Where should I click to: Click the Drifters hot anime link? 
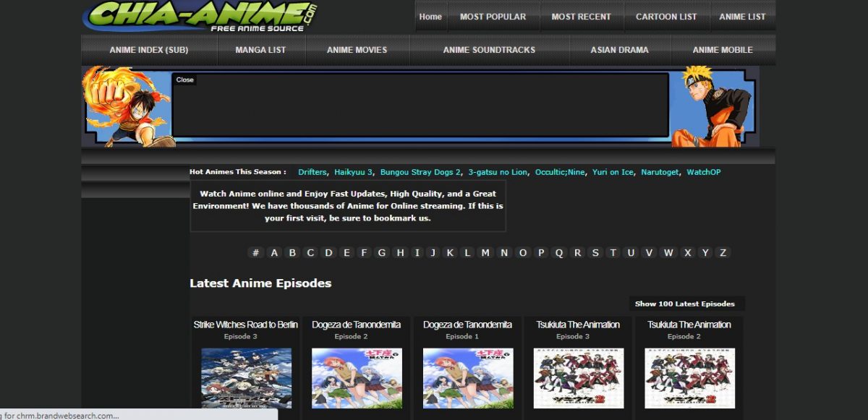312,172
